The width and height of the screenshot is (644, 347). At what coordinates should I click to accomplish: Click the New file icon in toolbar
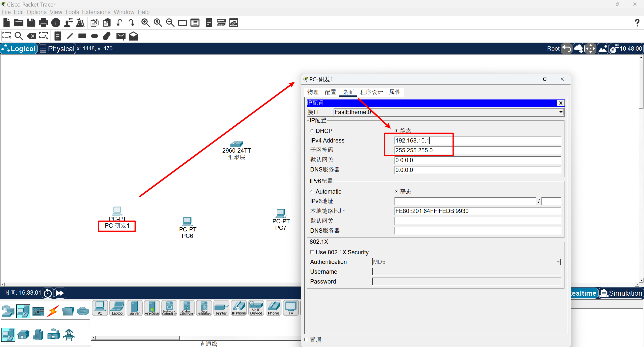pyautogui.click(x=7, y=23)
